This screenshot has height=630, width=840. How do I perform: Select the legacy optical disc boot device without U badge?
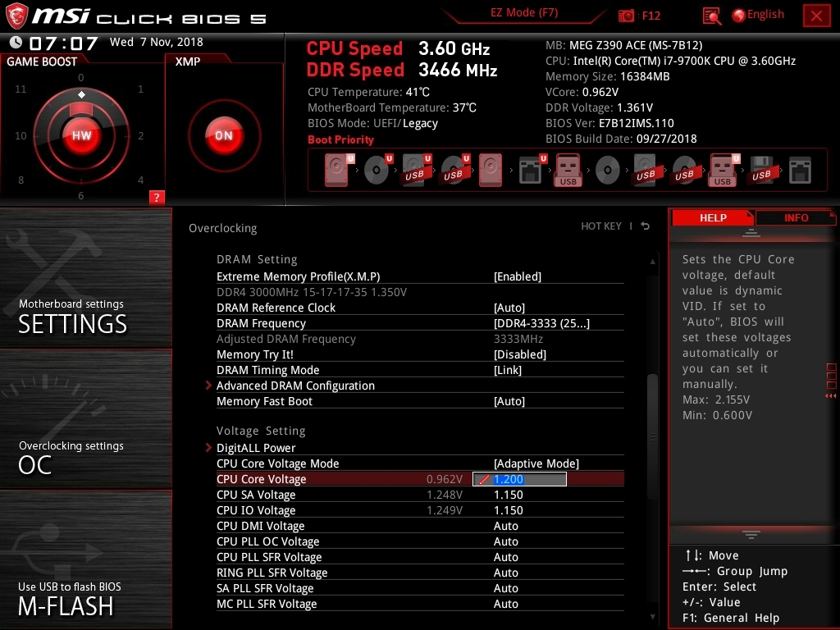[x=608, y=171]
